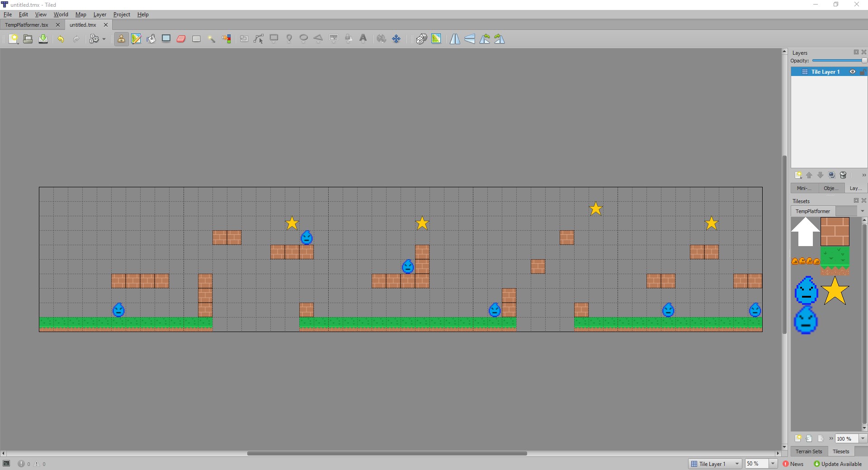This screenshot has width=868, height=470.
Task: Select the Offset Layers move tool
Action: tap(396, 39)
